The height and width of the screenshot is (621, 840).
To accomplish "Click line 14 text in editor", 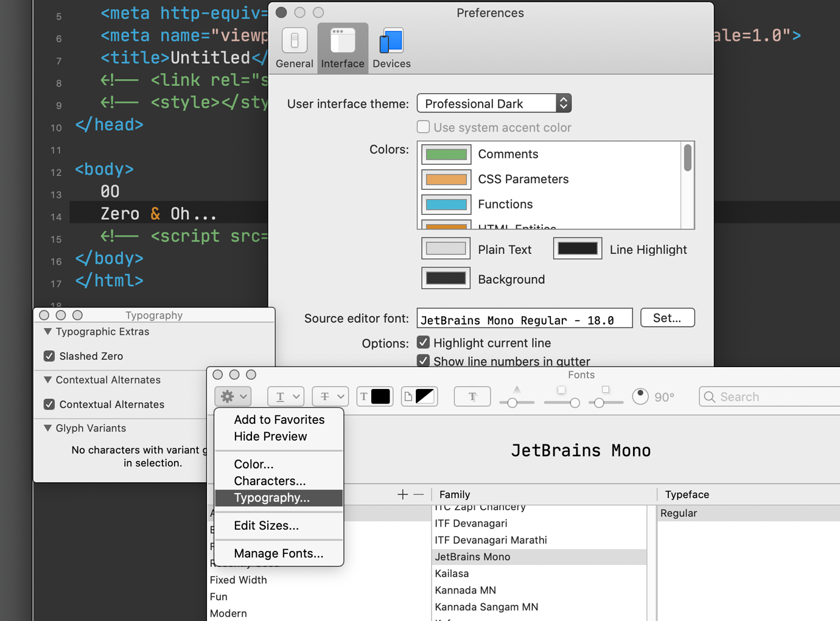I will tap(158, 214).
